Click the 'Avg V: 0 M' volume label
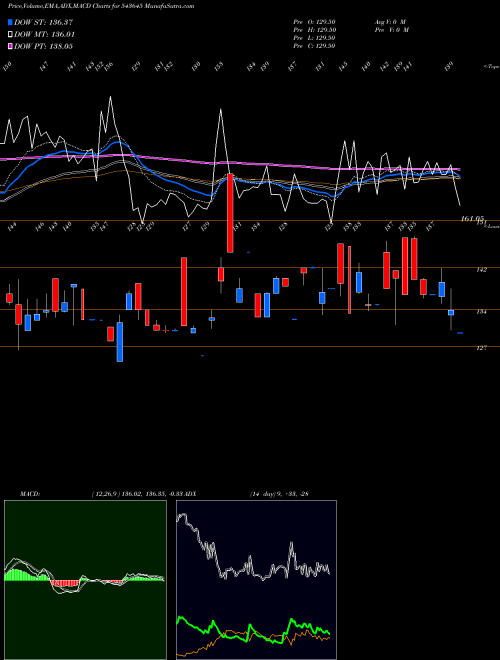This screenshot has width=500, height=660. pos(390,22)
